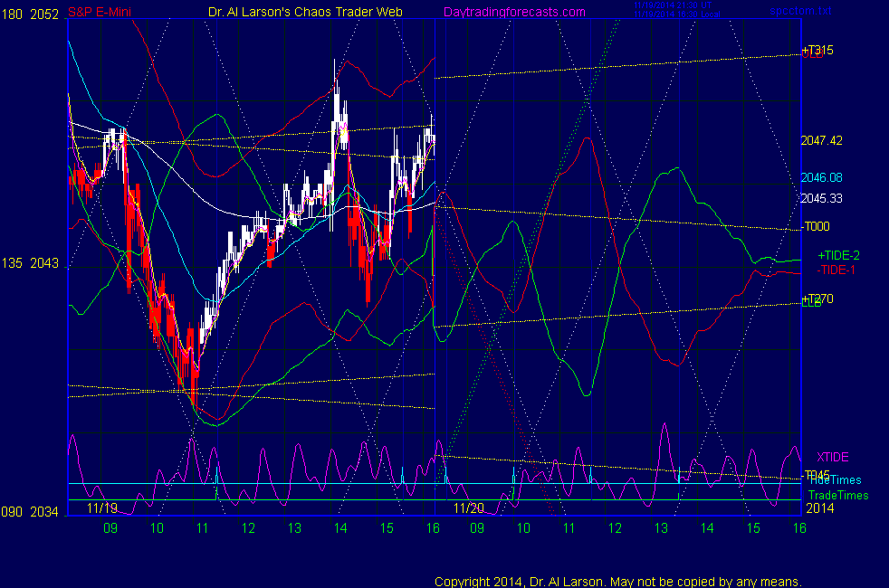The height and width of the screenshot is (588, 889).
Task: Click the red "-TIDE-1" legend label
Action: coord(836,270)
